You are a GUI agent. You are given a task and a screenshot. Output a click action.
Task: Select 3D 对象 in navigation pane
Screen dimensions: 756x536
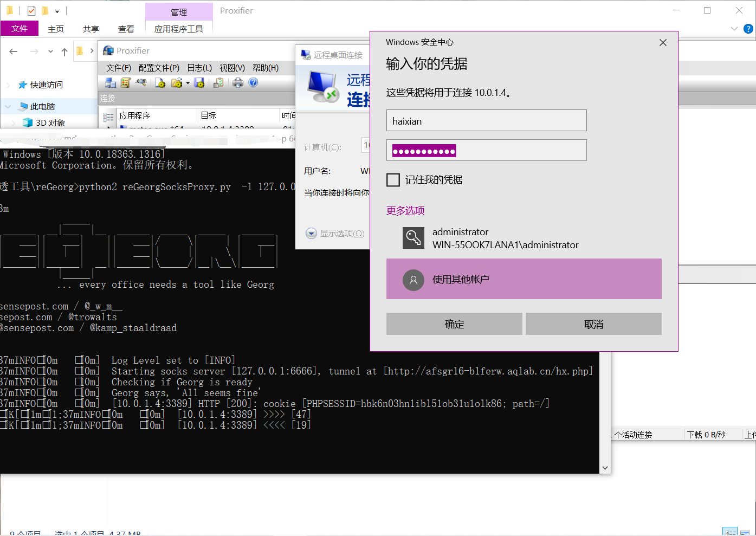(x=50, y=123)
